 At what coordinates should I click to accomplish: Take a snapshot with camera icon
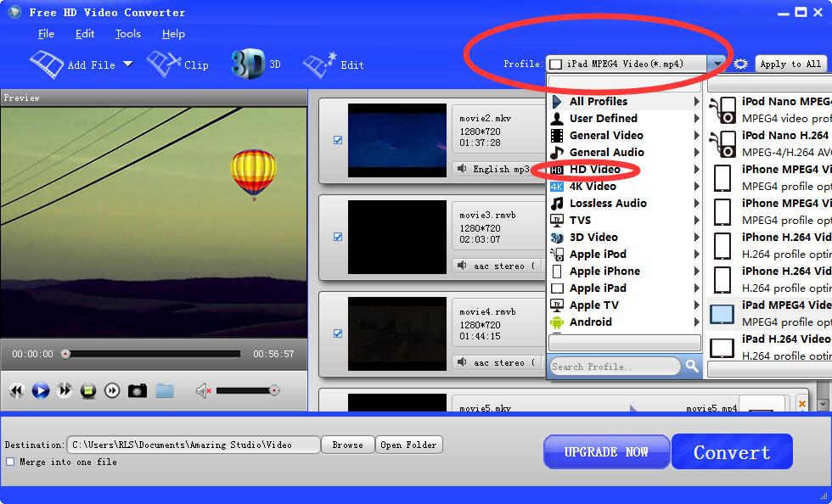pyautogui.click(x=138, y=391)
